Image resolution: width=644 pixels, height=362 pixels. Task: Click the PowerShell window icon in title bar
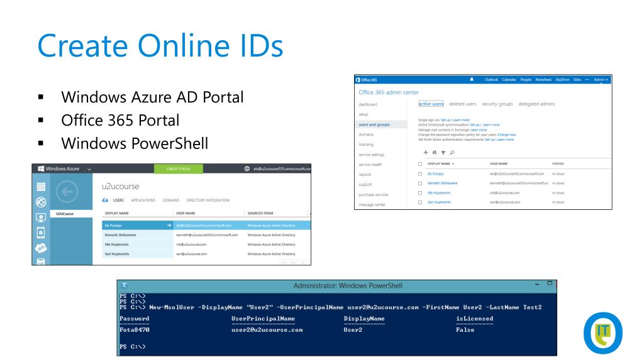click(125, 285)
